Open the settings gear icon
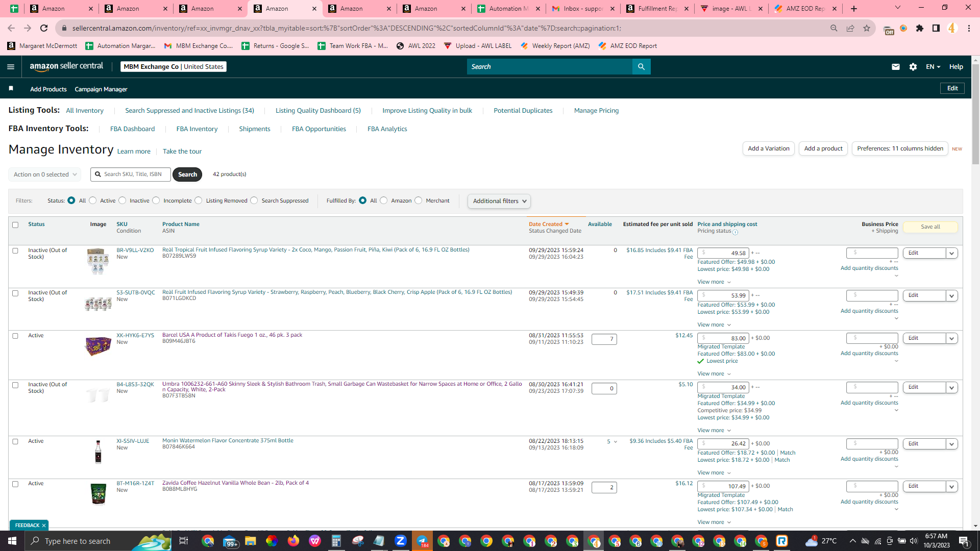 click(913, 67)
